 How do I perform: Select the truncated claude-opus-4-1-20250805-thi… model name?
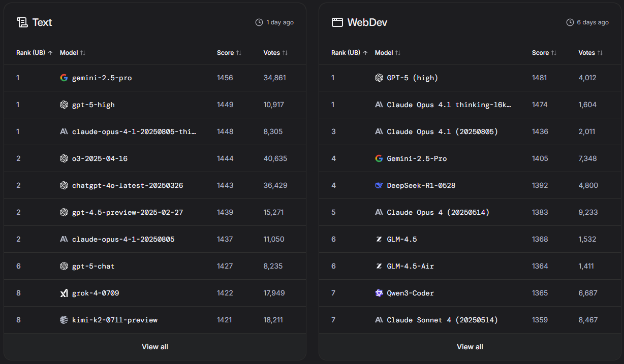point(134,131)
